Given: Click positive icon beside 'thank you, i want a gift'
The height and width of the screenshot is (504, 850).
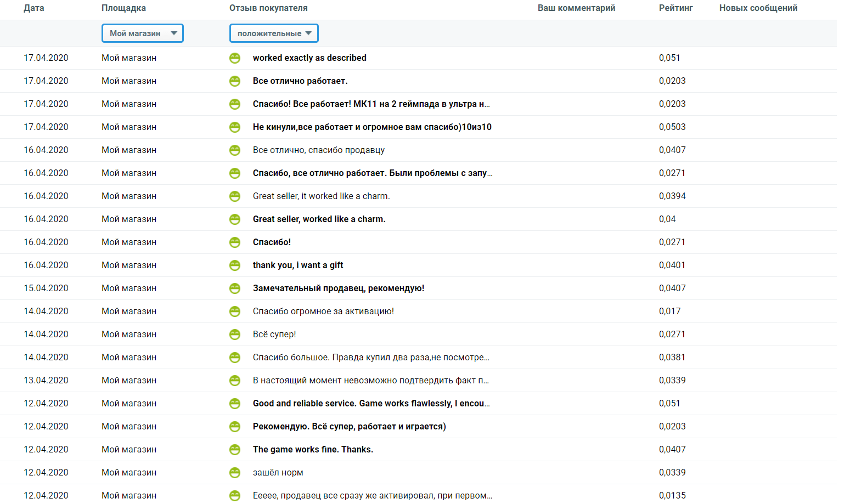Looking at the screenshot, I should click(x=235, y=265).
